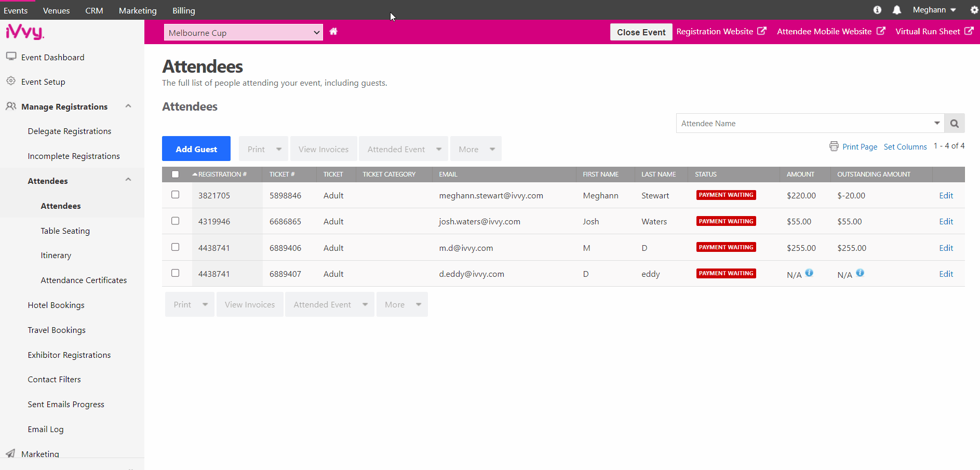Click the Event Setup gear icon
Image resolution: width=980 pixels, height=470 pixels.
[11, 81]
